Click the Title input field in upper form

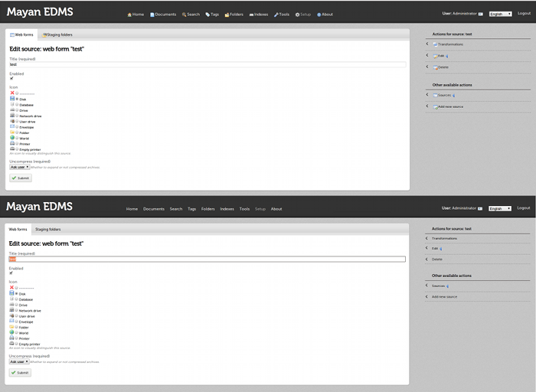click(x=208, y=64)
